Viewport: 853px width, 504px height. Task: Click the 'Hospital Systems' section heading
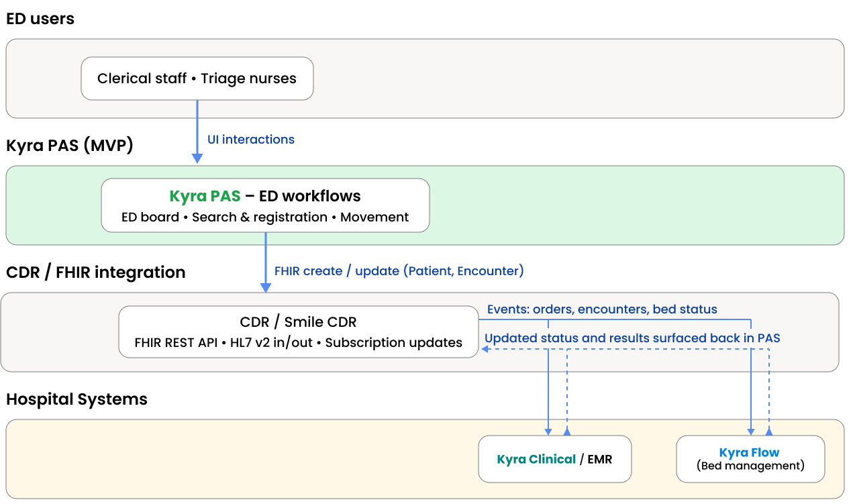point(77,399)
